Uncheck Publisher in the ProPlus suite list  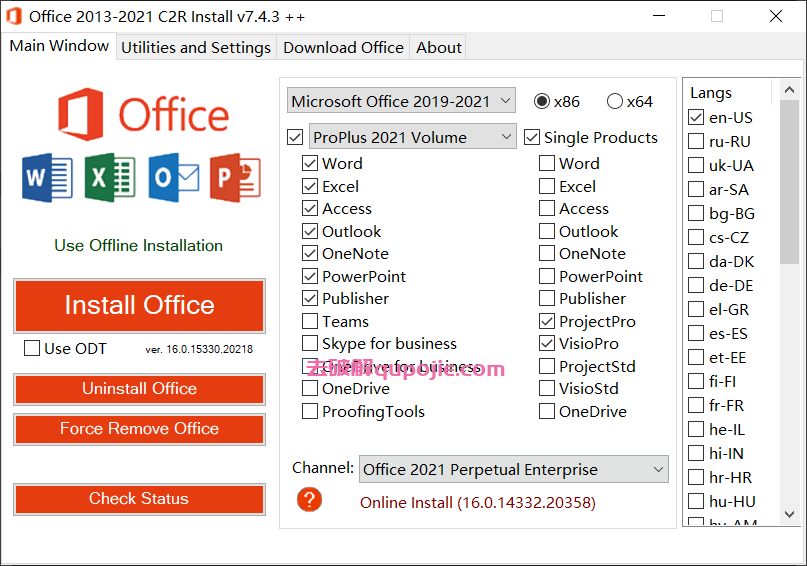point(310,298)
